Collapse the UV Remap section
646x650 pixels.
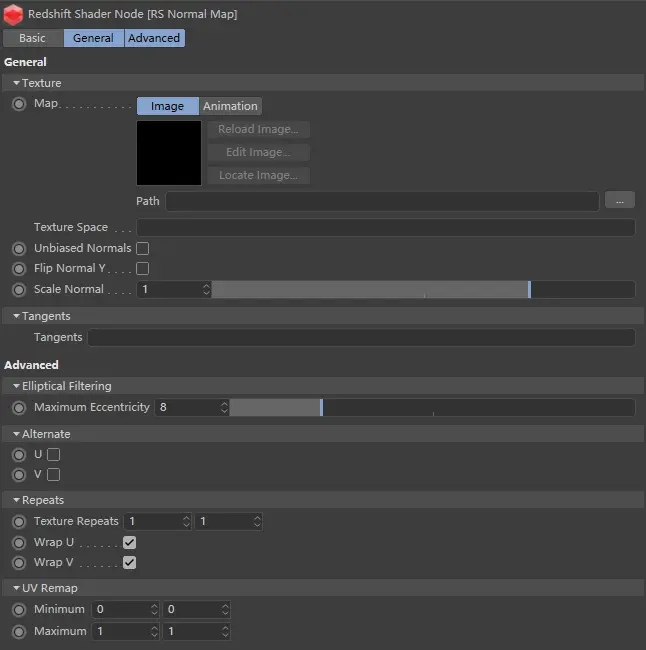[x=16, y=588]
